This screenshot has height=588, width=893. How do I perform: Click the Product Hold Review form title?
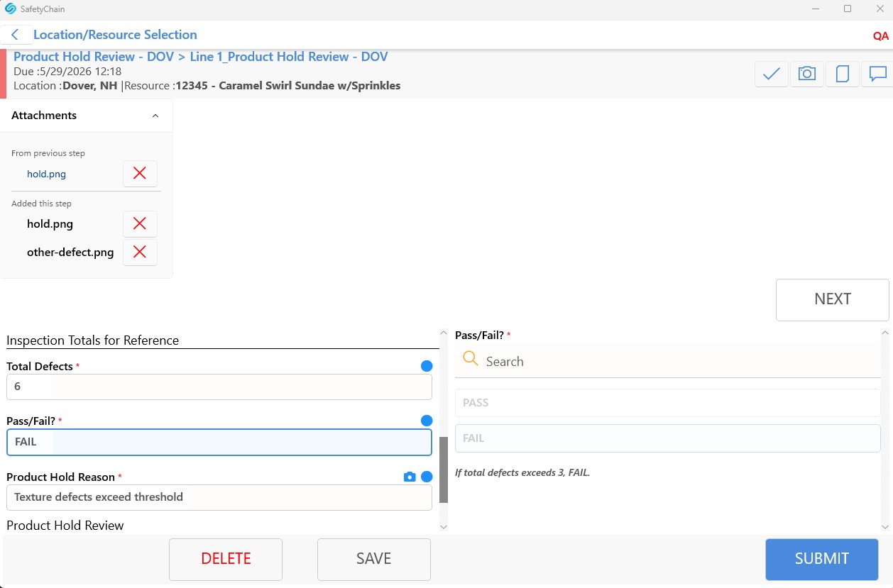[201, 57]
